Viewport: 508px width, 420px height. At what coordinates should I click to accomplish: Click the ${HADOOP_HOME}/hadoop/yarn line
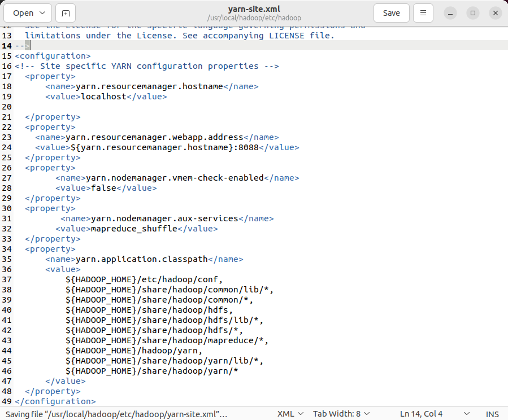coord(134,351)
